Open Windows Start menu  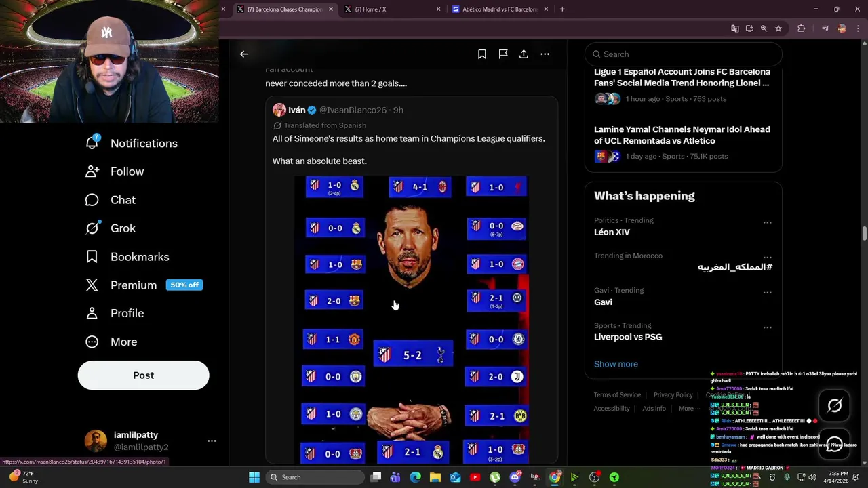point(254,477)
